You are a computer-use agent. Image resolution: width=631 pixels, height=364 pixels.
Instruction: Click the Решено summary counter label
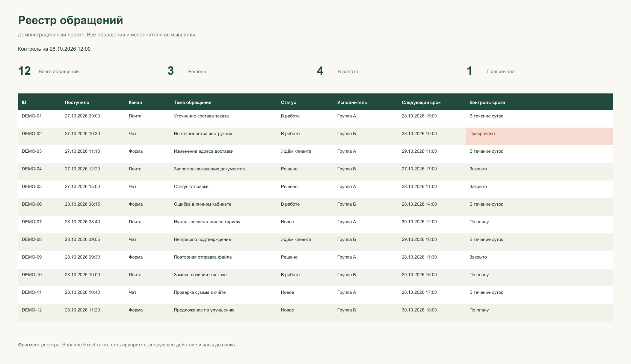(197, 72)
